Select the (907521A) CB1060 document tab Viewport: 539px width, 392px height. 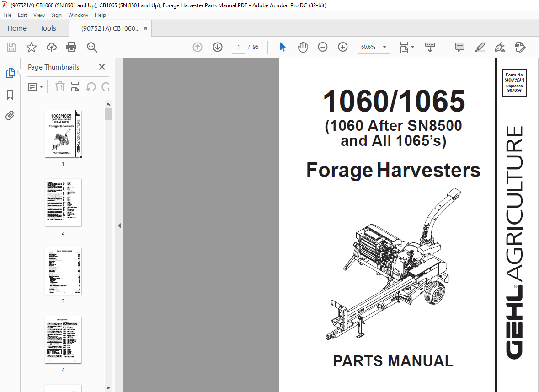(x=110, y=28)
